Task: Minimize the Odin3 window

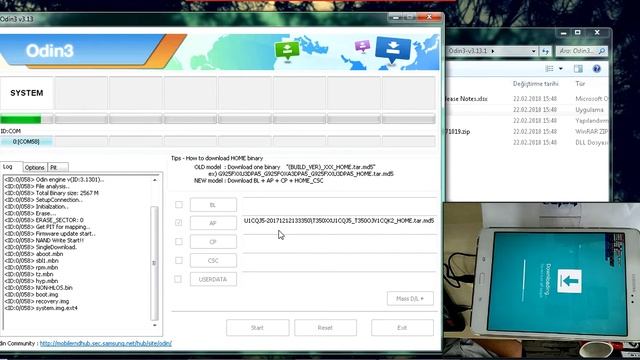Action: coord(395,17)
